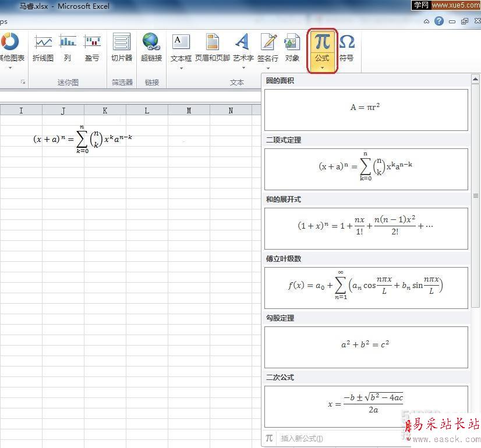The height and width of the screenshot is (448, 481).
Task: Click the pi icon beside Insert New Equation
Action: 269,438
